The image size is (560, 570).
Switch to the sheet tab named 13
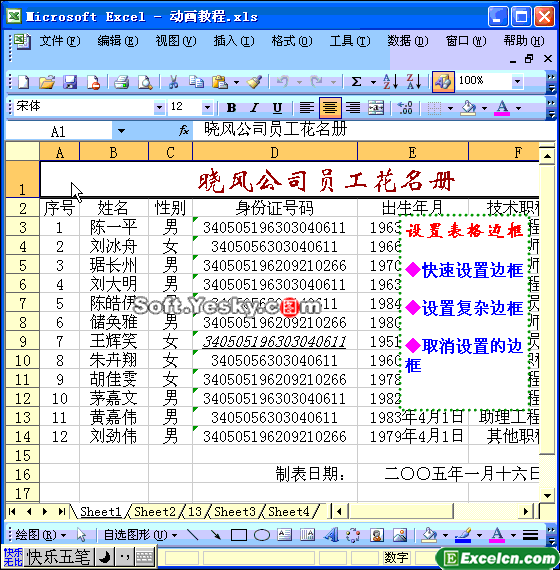(x=195, y=512)
